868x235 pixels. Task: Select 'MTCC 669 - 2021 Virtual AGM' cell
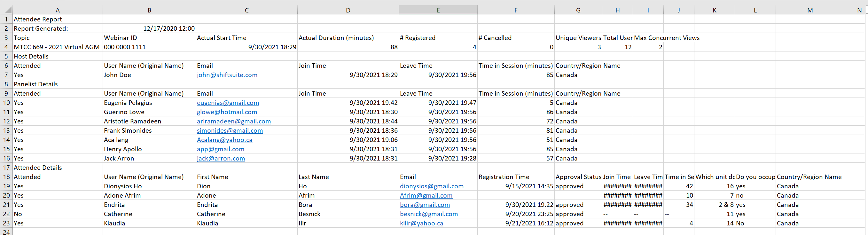pyautogui.click(x=58, y=47)
